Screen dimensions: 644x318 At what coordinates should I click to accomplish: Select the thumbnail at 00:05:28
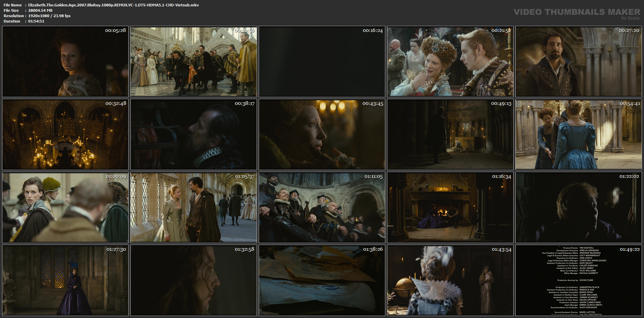click(x=66, y=62)
